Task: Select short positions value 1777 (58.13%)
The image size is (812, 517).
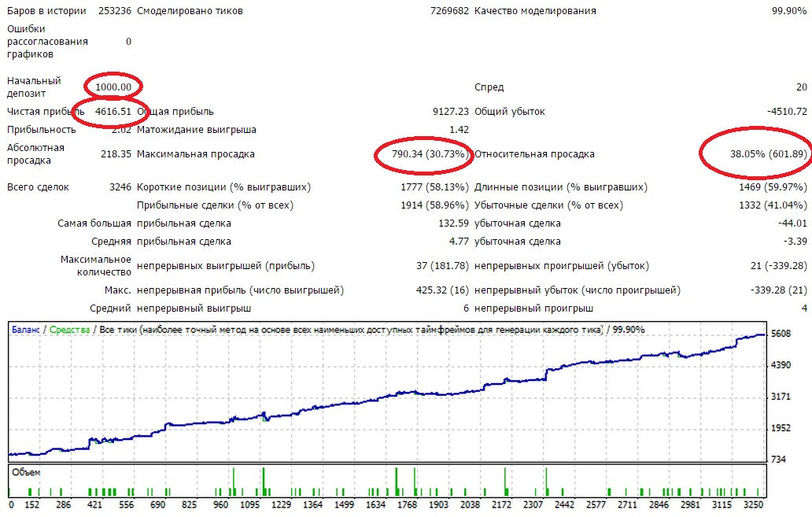Action: tap(434, 187)
